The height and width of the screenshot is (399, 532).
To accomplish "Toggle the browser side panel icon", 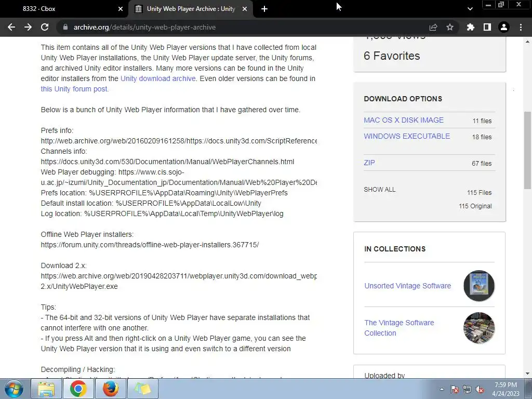I will pos(487,27).
